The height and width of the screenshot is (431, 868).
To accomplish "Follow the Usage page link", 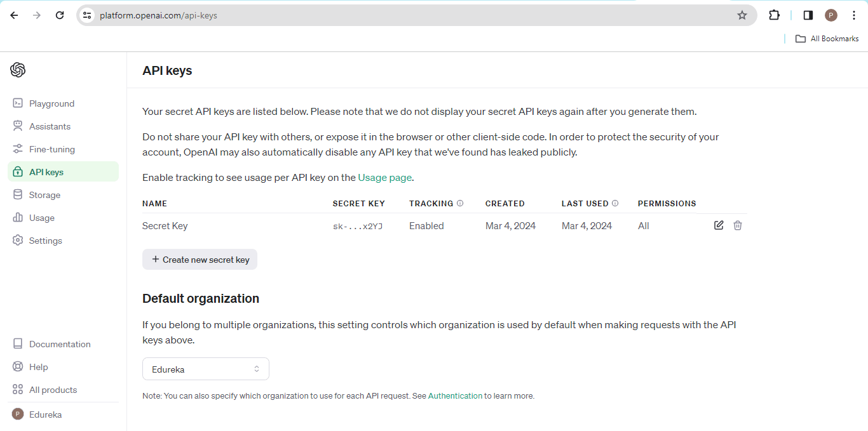I will pos(384,178).
